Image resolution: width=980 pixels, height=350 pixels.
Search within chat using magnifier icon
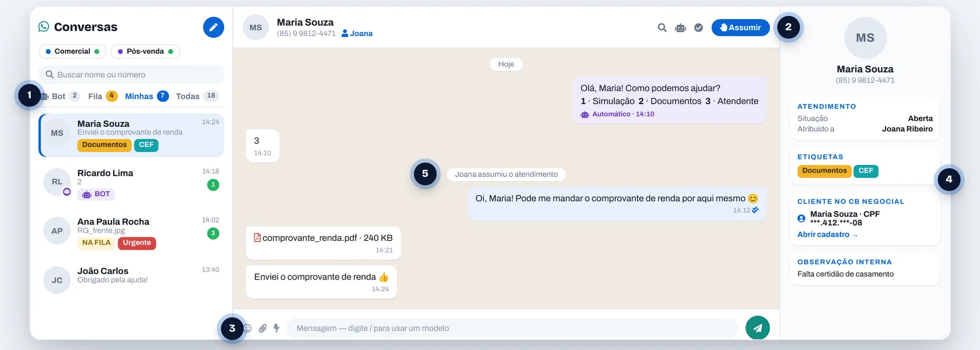[x=662, y=28]
